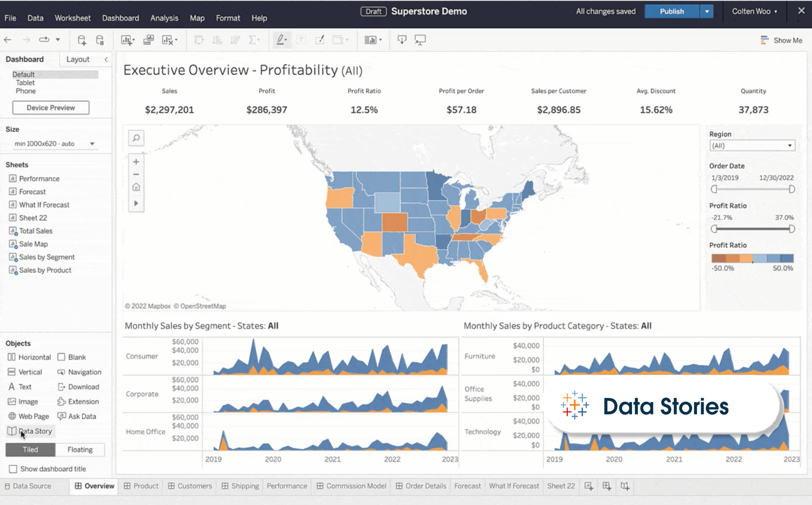
Task: Click the Data Story object icon
Action: (x=12, y=431)
